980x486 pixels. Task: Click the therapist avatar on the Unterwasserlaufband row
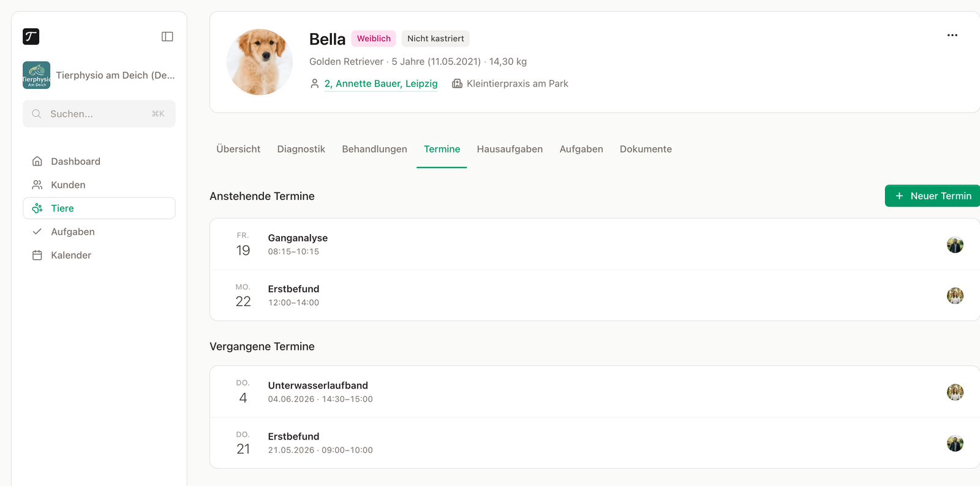click(x=955, y=392)
